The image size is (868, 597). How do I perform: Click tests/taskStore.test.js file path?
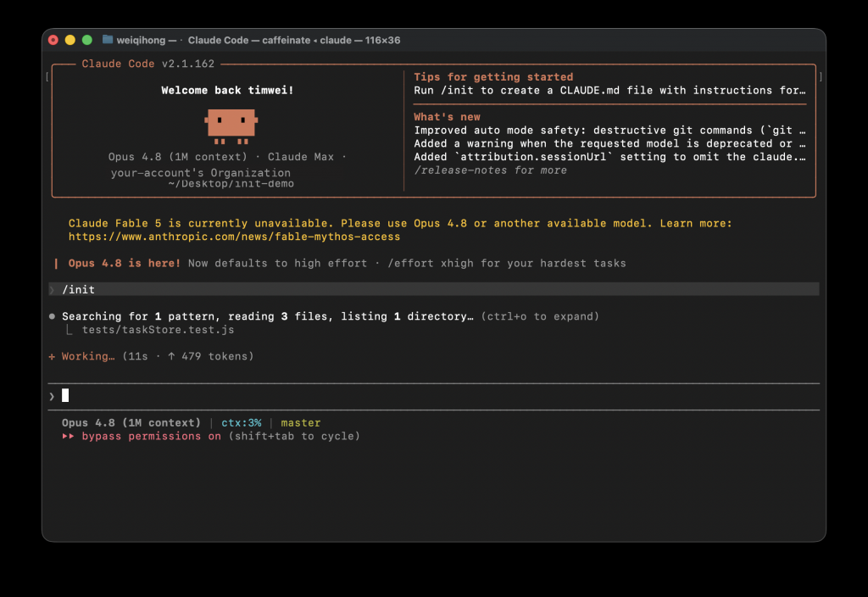click(x=159, y=330)
